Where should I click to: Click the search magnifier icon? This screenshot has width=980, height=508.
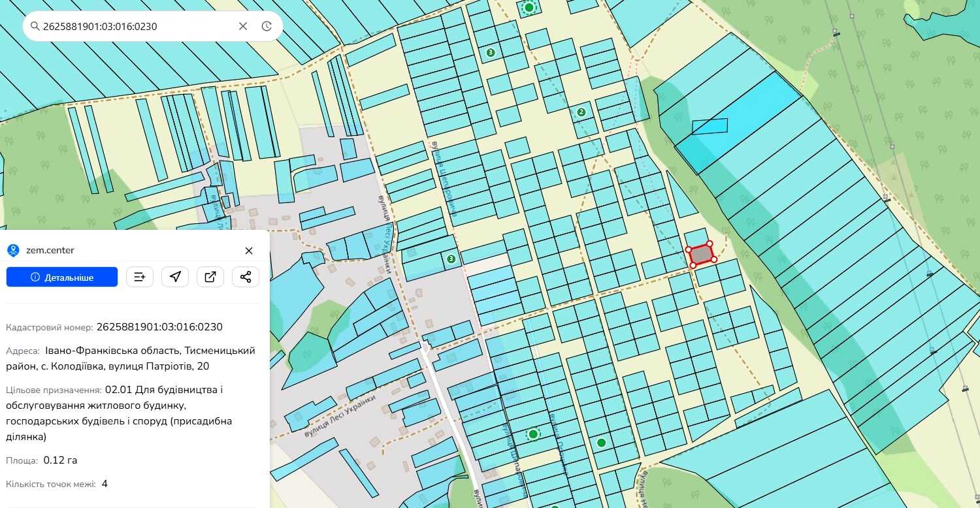pos(34,26)
